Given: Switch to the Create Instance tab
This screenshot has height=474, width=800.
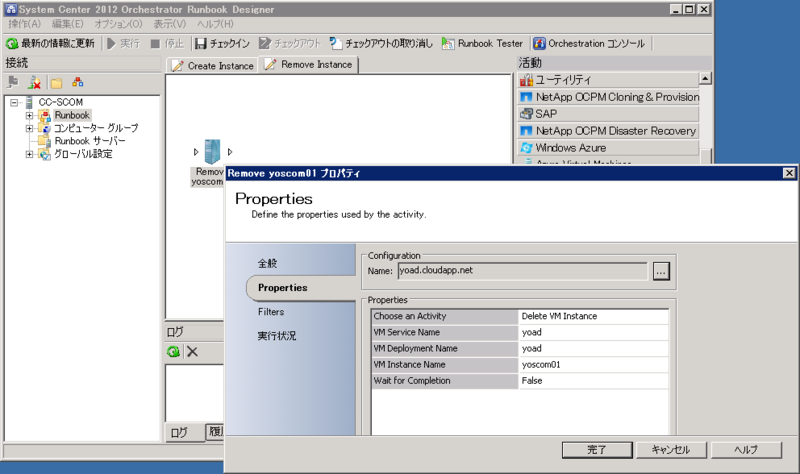Looking at the screenshot, I should (213, 66).
